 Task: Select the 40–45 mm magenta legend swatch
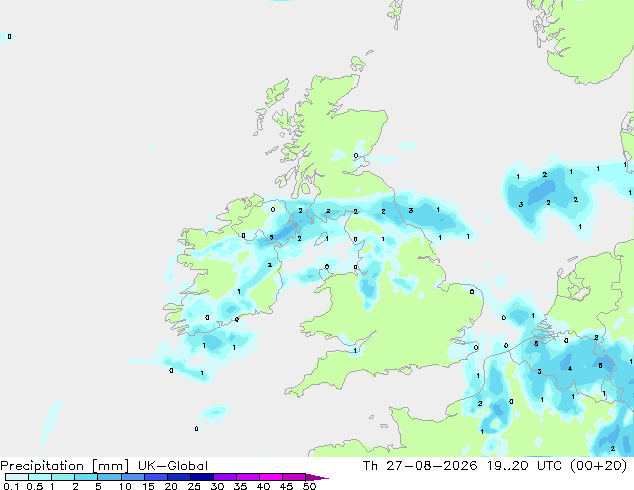click(271, 477)
